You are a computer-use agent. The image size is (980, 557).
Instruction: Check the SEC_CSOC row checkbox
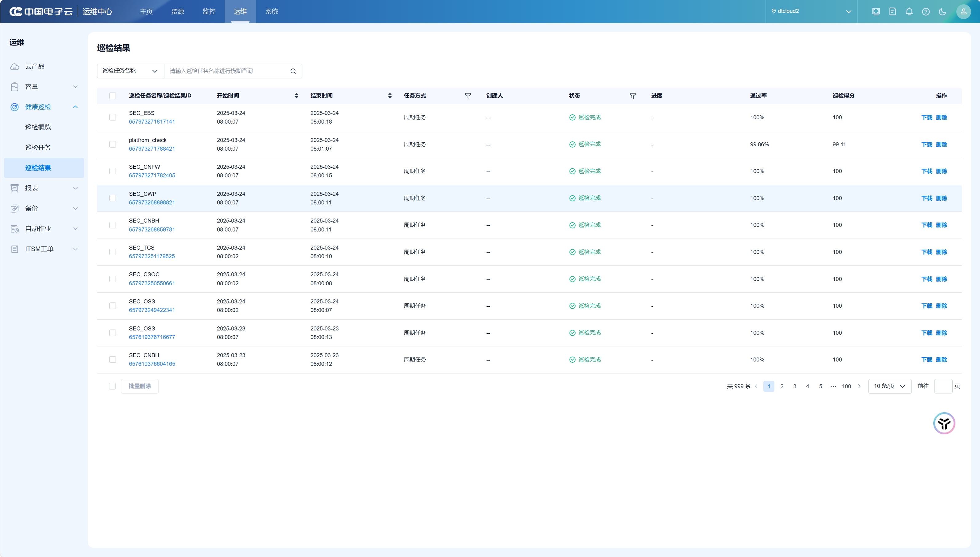pyautogui.click(x=112, y=279)
